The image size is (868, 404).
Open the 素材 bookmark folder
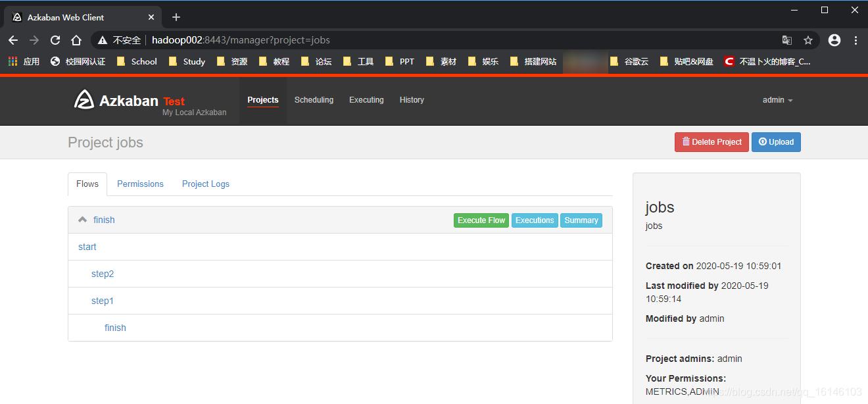click(441, 61)
